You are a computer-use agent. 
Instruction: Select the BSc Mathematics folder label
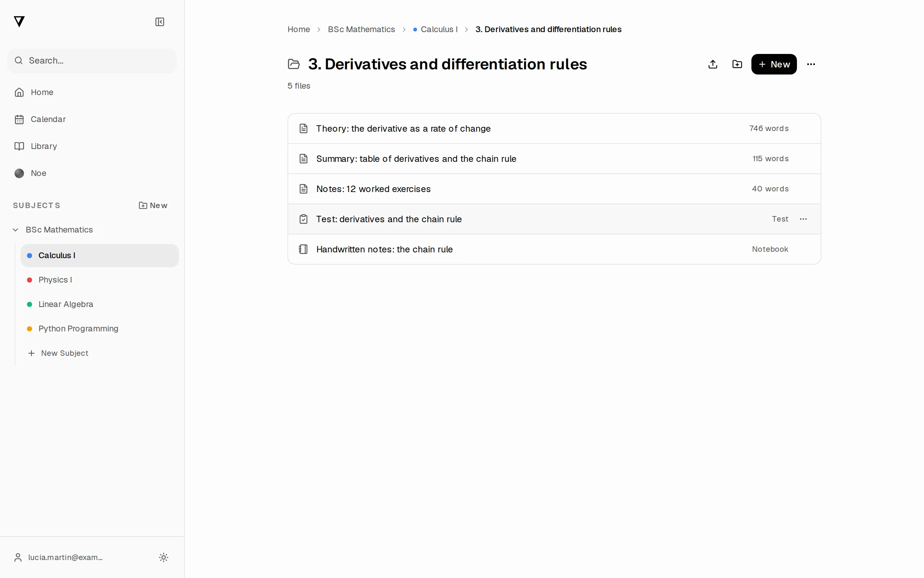(x=59, y=230)
